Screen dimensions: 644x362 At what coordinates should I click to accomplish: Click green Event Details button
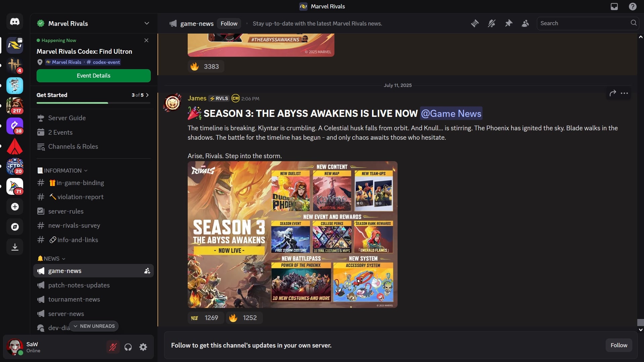point(94,76)
